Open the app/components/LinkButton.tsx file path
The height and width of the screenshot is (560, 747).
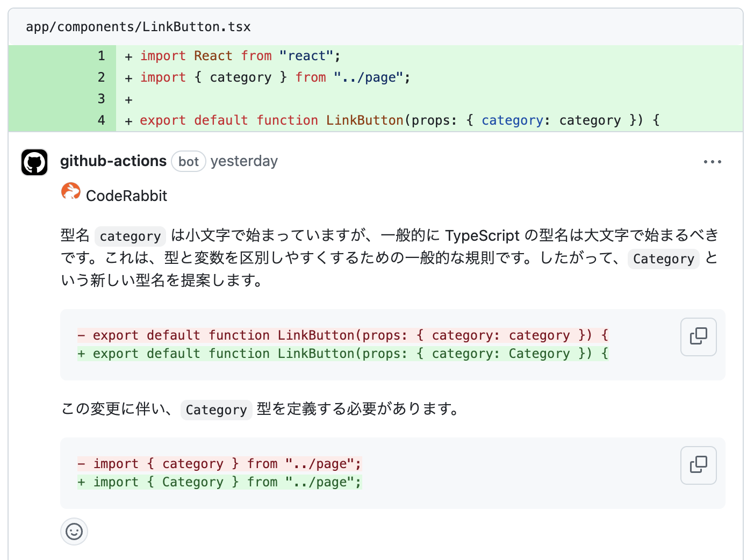click(138, 27)
